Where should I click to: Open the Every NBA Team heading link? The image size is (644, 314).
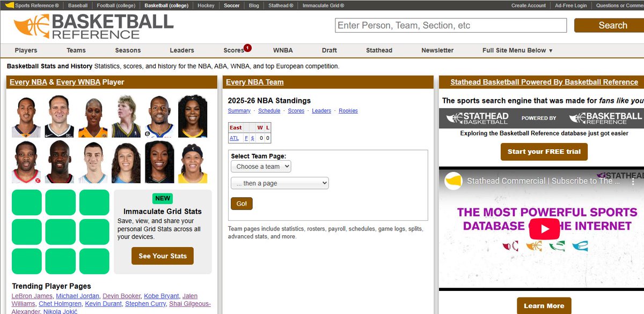pos(255,82)
